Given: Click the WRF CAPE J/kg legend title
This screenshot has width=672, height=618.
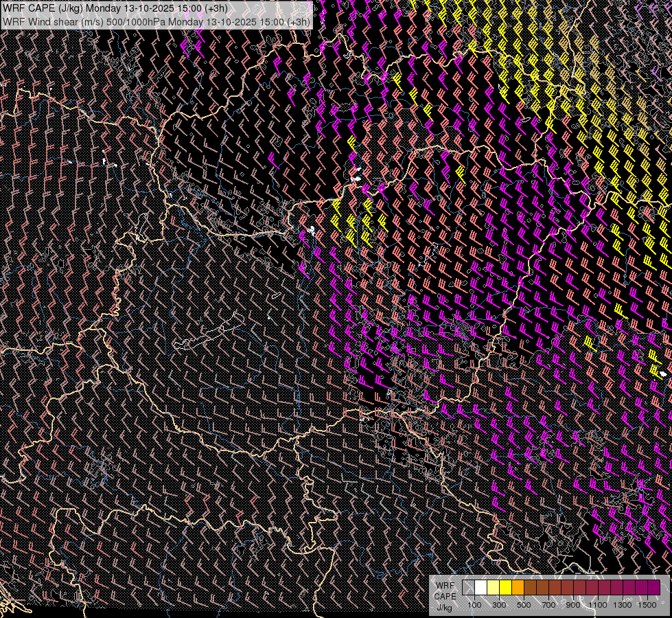Looking at the screenshot, I should [444, 596].
